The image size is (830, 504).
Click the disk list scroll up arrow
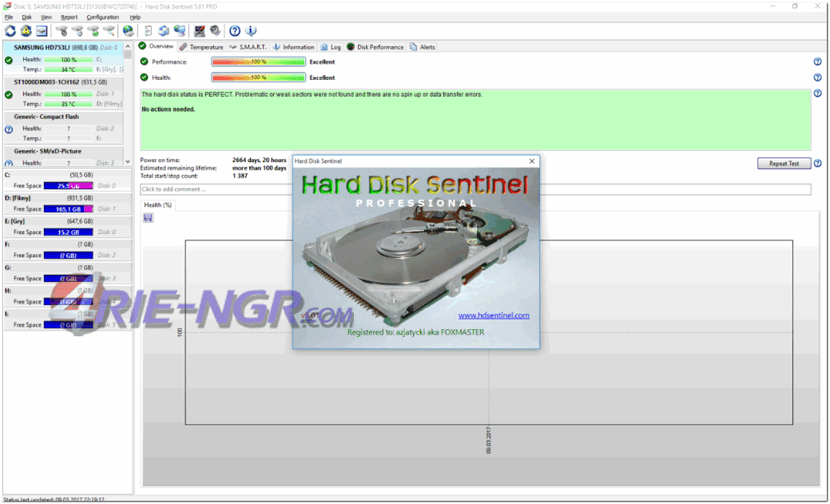point(128,46)
